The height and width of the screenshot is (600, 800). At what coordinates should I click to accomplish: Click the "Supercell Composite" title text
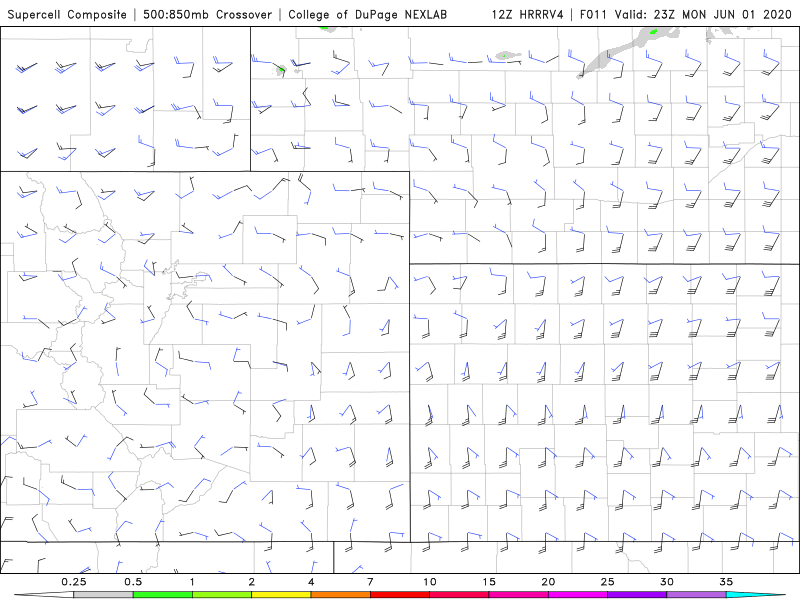(67, 14)
